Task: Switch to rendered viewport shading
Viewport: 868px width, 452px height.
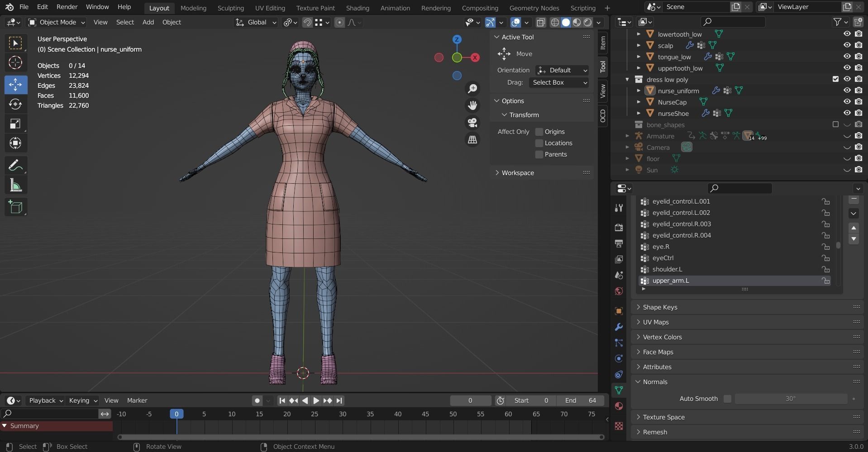Action: [x=588, y=22]
